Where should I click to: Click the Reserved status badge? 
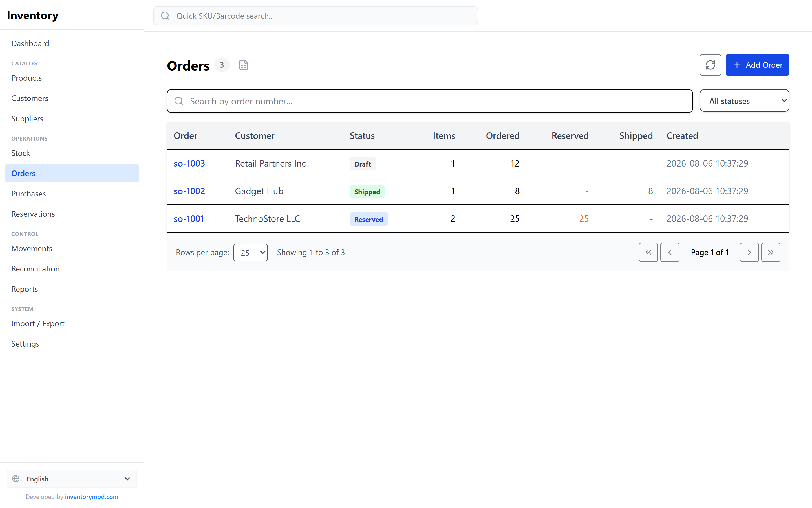(x=369, y=219)
